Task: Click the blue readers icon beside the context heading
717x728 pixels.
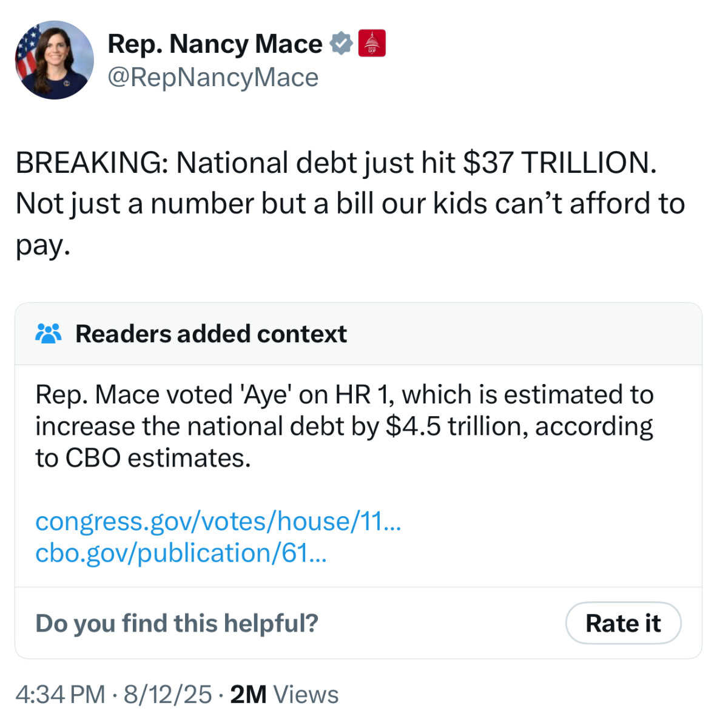Action: [49, 332]
